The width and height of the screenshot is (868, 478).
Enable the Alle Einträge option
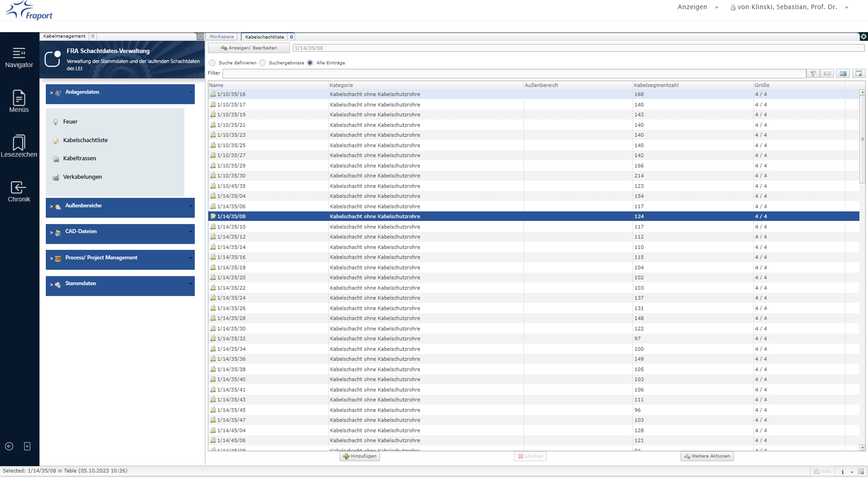point(309,62)
